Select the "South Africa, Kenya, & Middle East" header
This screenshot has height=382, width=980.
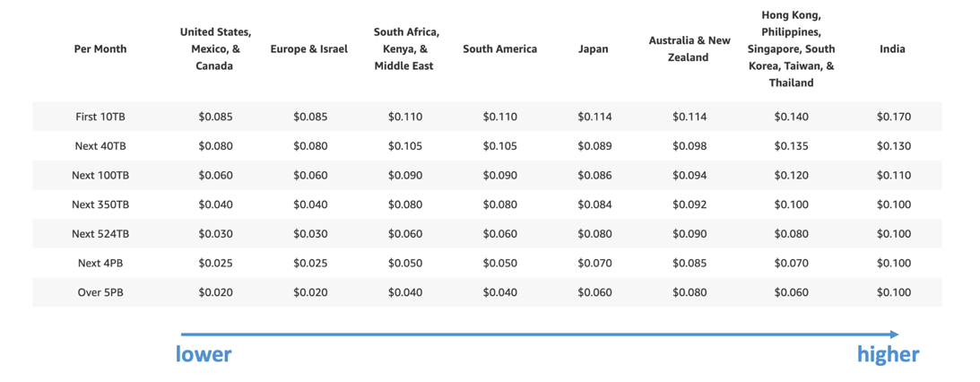point(406,49)
